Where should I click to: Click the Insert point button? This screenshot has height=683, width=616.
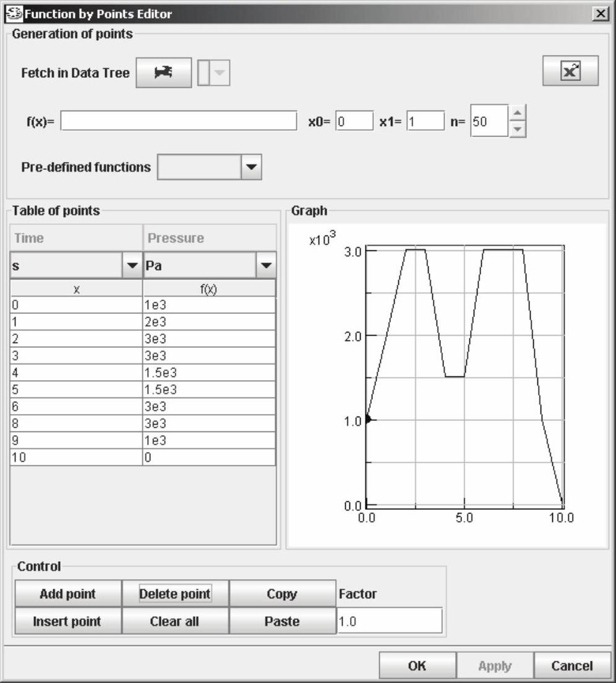[67, 621]
